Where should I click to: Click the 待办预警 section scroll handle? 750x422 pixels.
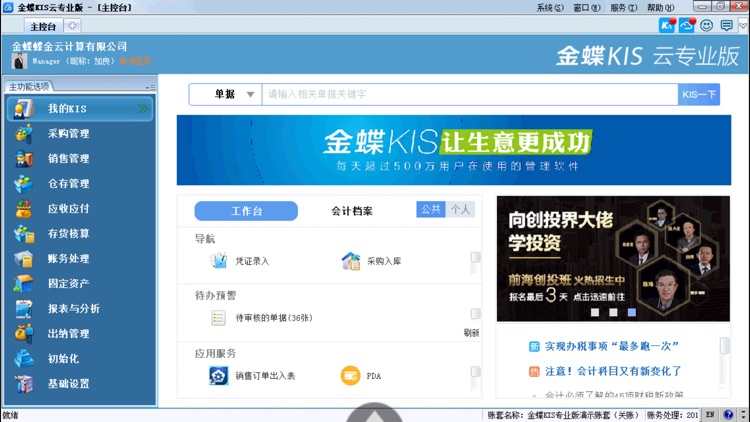(475, 313)
